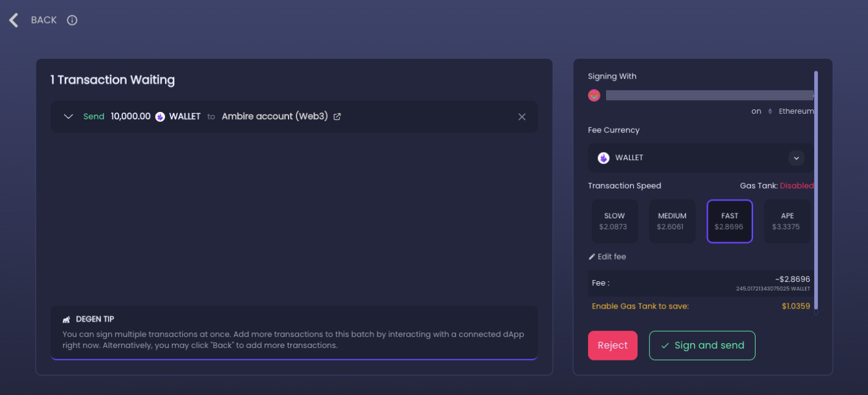Viewport: 868px width, 395px height.
Task: Click the WALLET token icon in transaction row
Action: [160, 117]
